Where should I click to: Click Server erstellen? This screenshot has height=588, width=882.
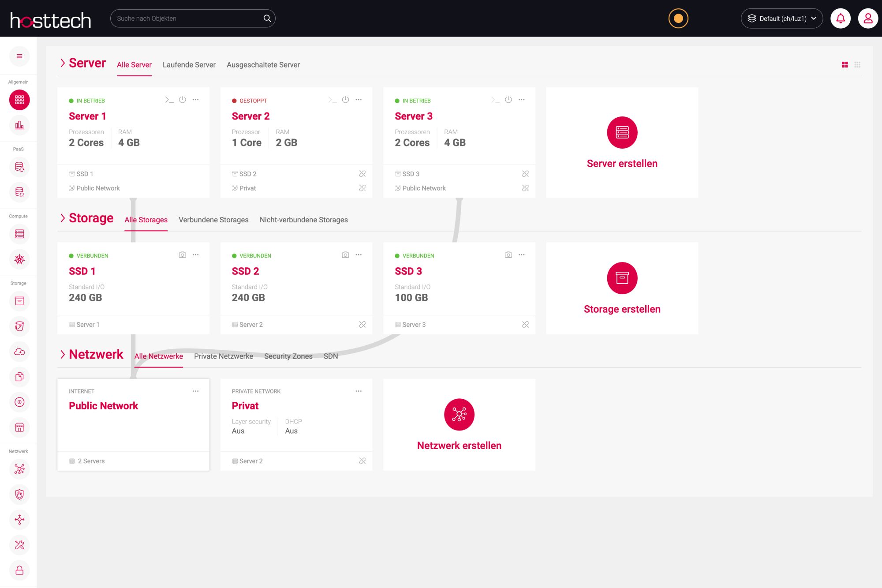[x=622, y=143]
